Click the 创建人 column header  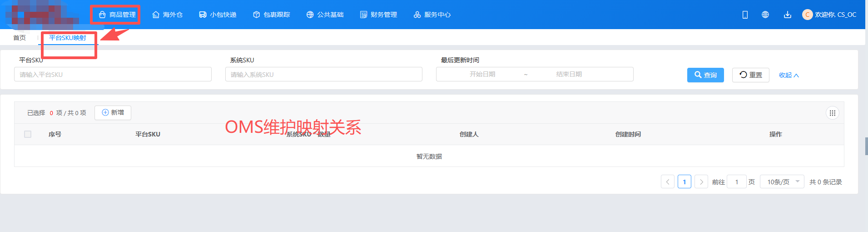[469, 134]
